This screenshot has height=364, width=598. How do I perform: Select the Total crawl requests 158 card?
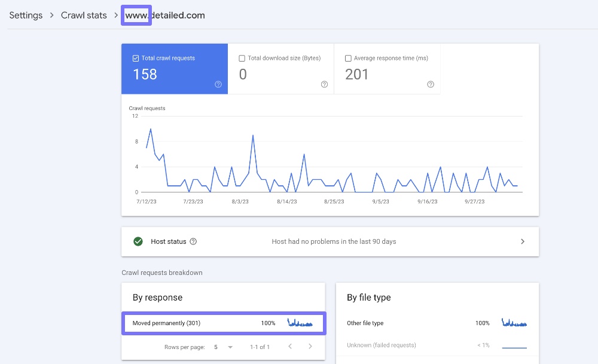point(175,69)
